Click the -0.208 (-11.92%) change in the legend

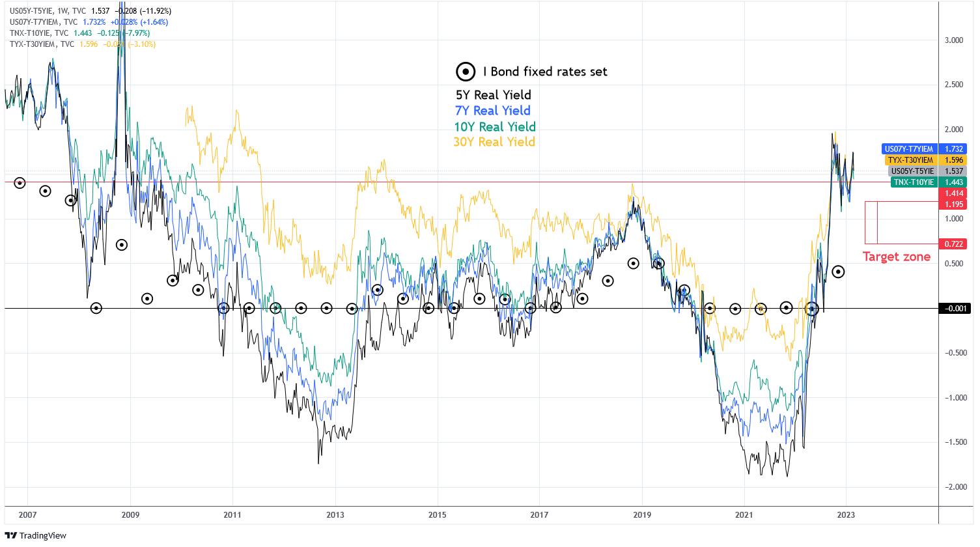point(143,11)
